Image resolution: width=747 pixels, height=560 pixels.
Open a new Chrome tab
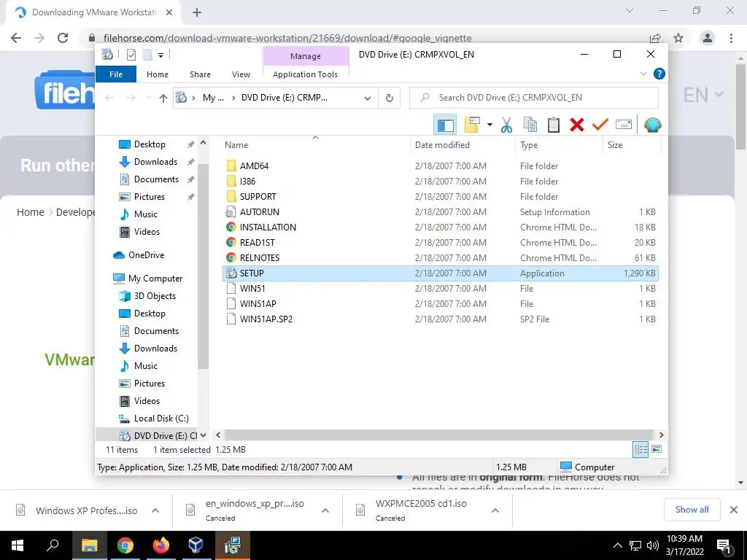197,13
